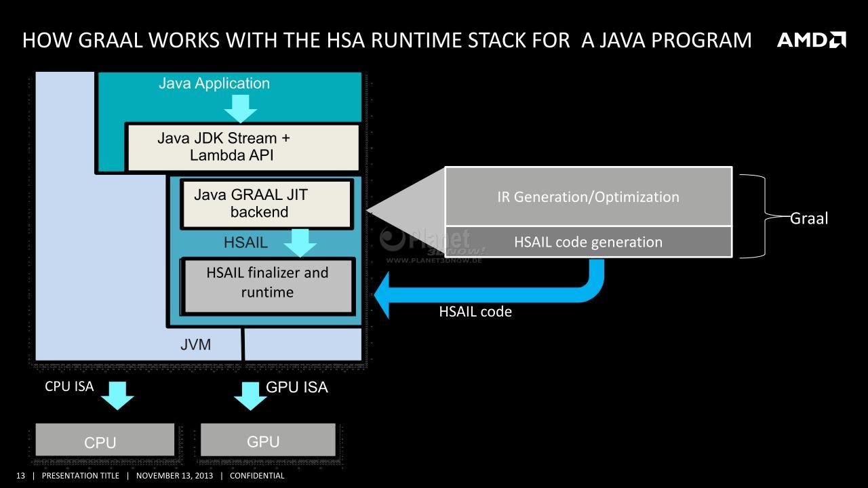This screenshot has height=488, width=868.
Task: Click the IR Generation/Optimization box
Action: [x=589, y=197]
